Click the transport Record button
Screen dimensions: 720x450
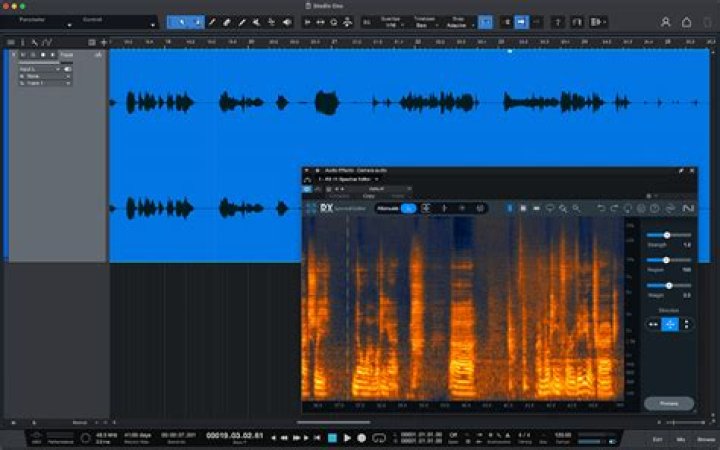pyautogui.click(x=362, y=438)
